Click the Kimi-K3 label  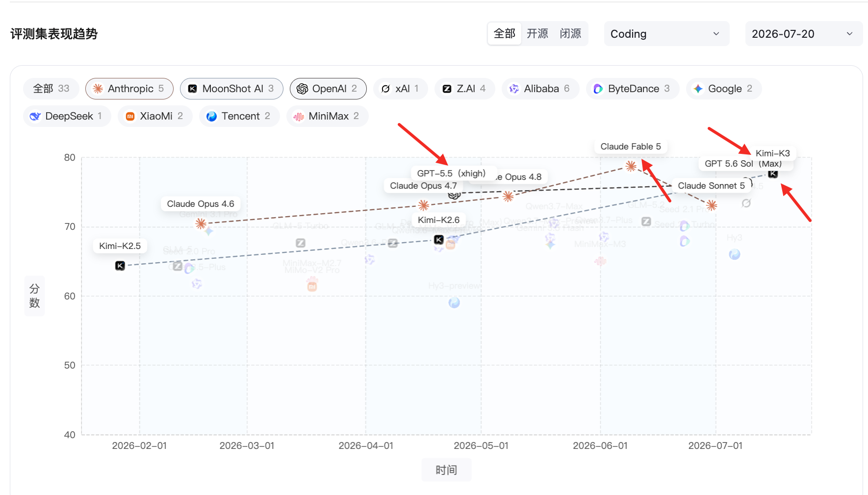coord(773,153)
